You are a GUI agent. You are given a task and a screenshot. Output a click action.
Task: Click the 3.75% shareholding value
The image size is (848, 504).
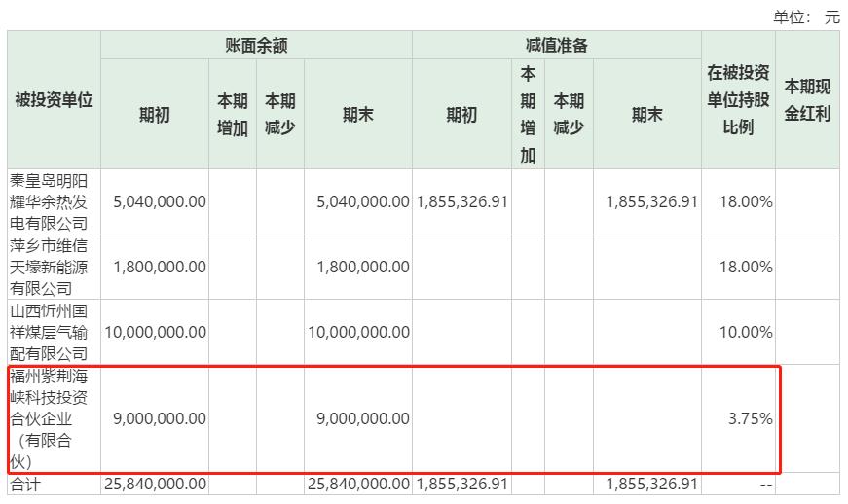(x=750, y=418)
